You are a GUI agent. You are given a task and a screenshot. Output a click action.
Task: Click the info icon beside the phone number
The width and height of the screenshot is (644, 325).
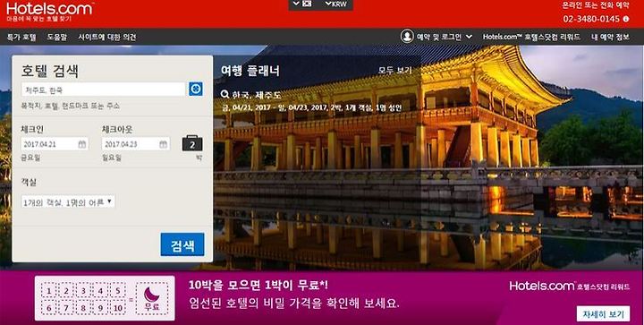(x=626, y=19)
